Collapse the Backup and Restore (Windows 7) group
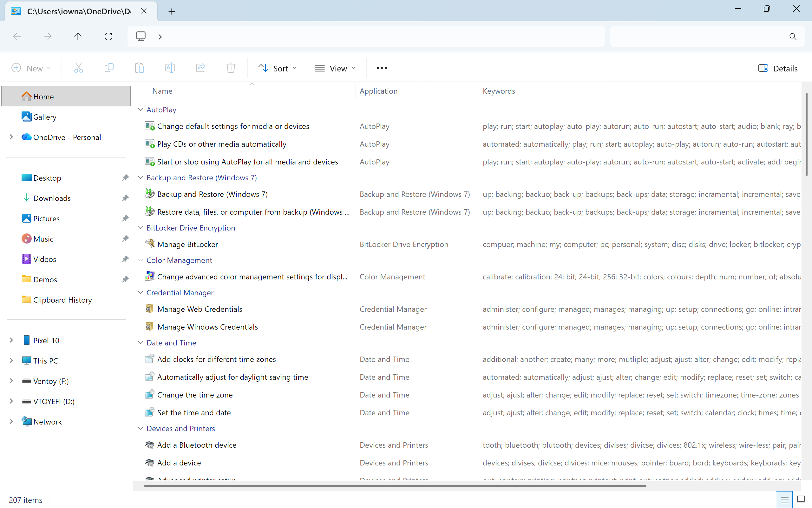 141,177
